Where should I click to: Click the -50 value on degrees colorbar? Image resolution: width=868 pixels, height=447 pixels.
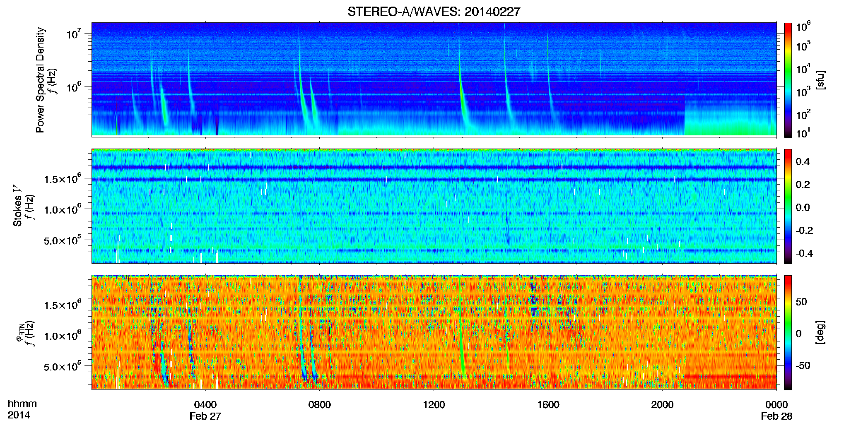click(x=803, y=365)
